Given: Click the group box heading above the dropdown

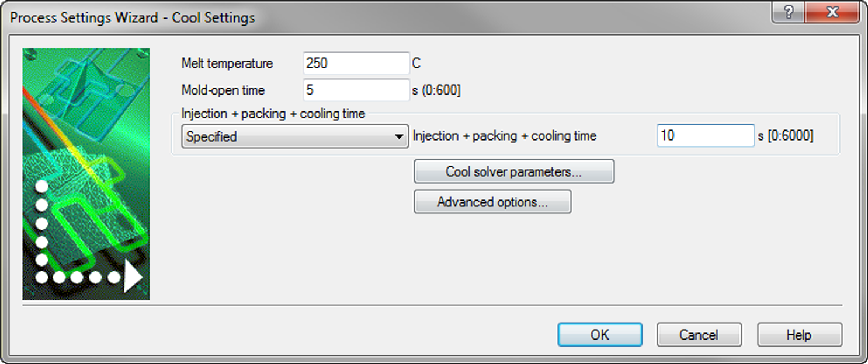Looking at the screenshot, I should [273, 114].
